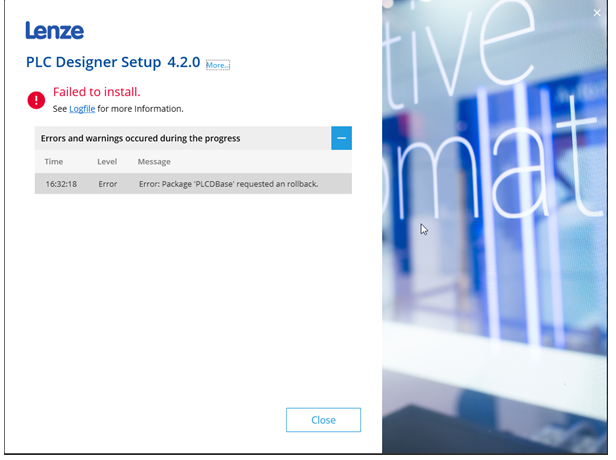Click the 'PLC Designer Setup 4.2.0' title

[113, 62]
